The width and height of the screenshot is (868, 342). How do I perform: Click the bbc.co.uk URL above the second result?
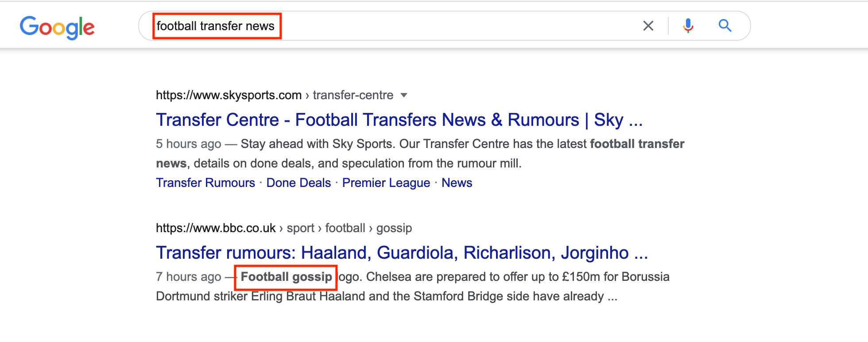pos(216,228)
